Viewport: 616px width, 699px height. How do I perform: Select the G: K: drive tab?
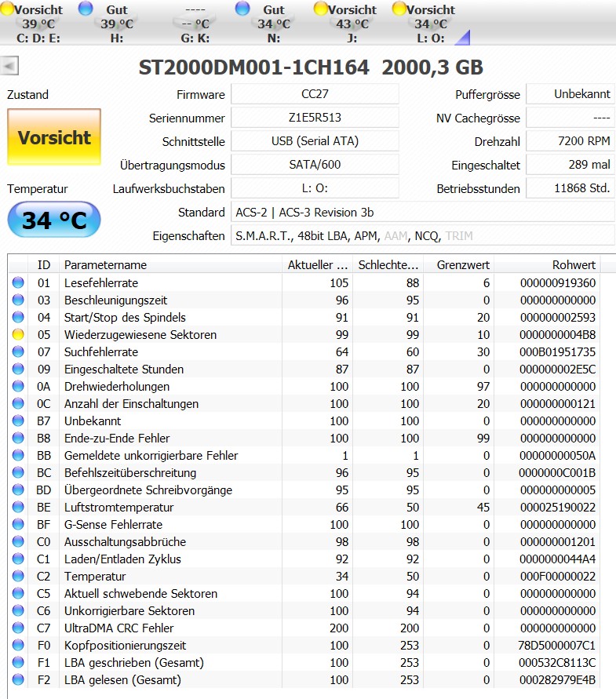click(x=195, y=24)
